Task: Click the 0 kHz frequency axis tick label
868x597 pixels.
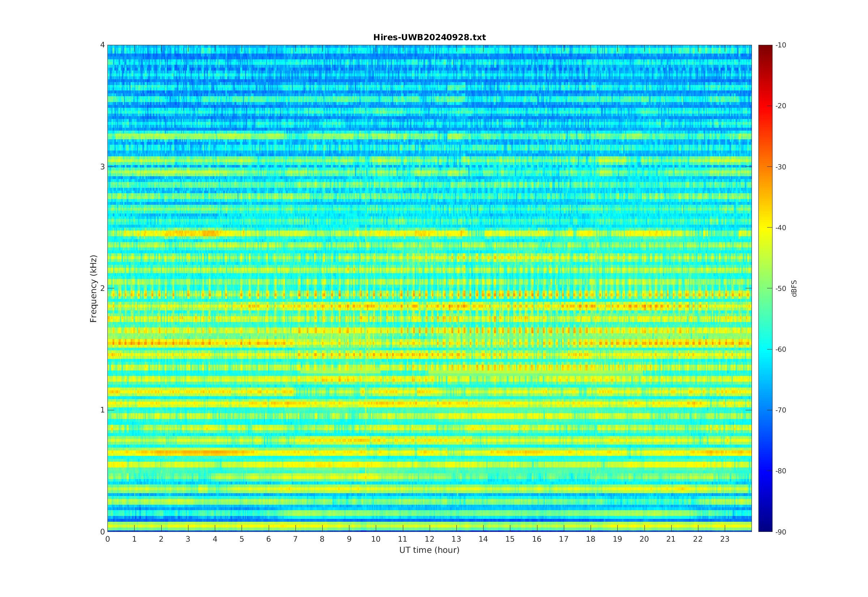Action: pyautogui.click(x=102, y=532)
